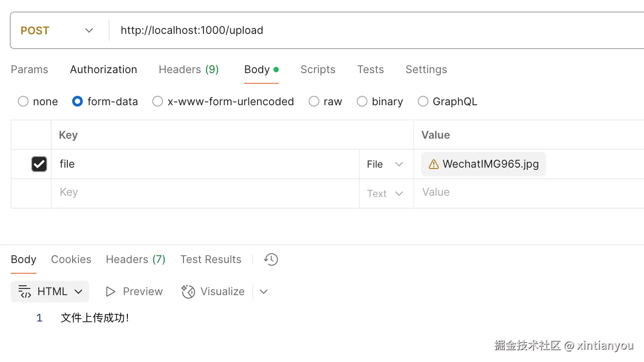The height and width of the screenshot is (362, 644).
Task: Select the binary body option
Action: point(362,102)
